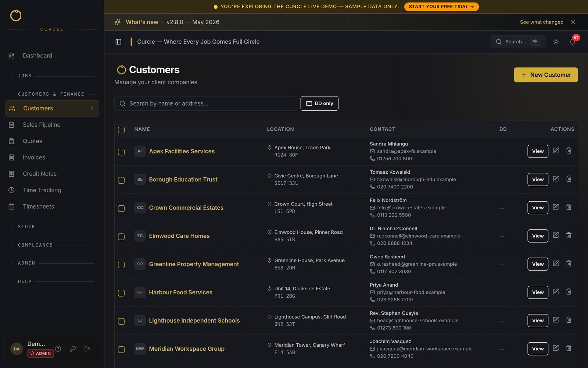The image size is (588, 368).
Task: Delete Meridian Workspace Group customer
Action: (569, 348)
